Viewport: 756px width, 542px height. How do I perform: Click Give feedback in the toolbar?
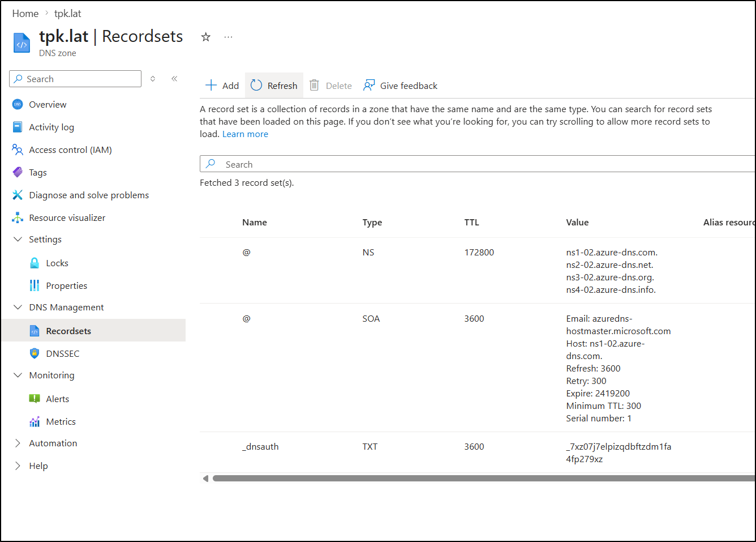point(401,86)
